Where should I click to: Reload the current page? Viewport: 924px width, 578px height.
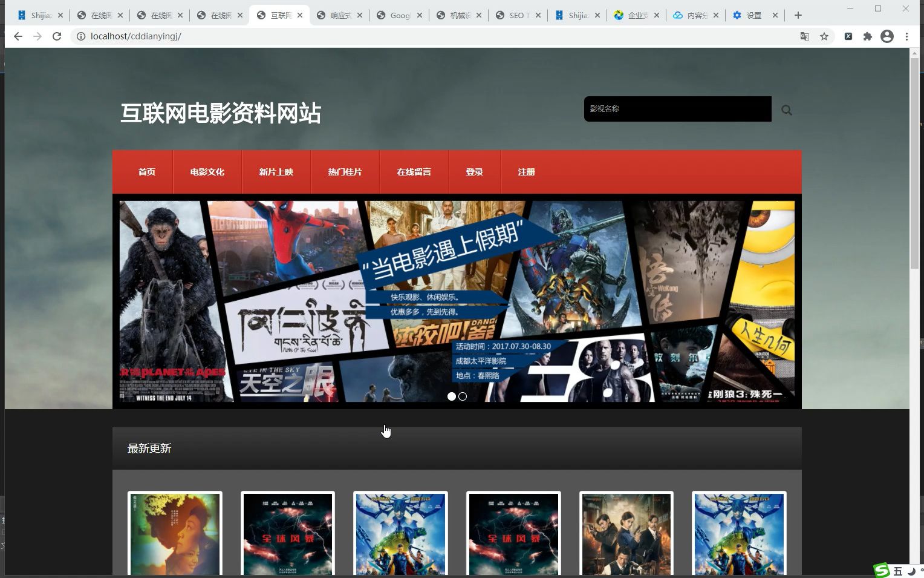click(57, 36)
